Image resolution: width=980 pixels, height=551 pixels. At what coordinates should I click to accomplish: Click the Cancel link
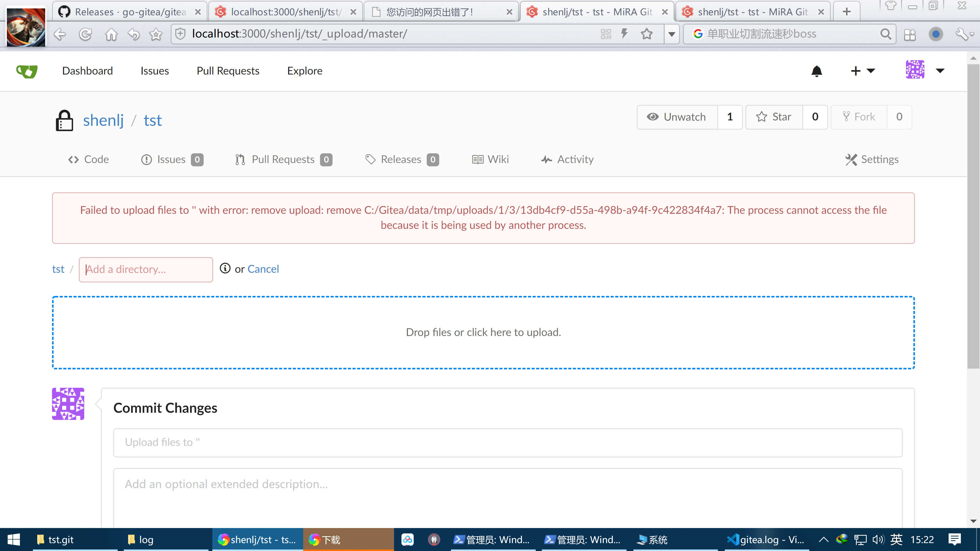click(263, 269)
